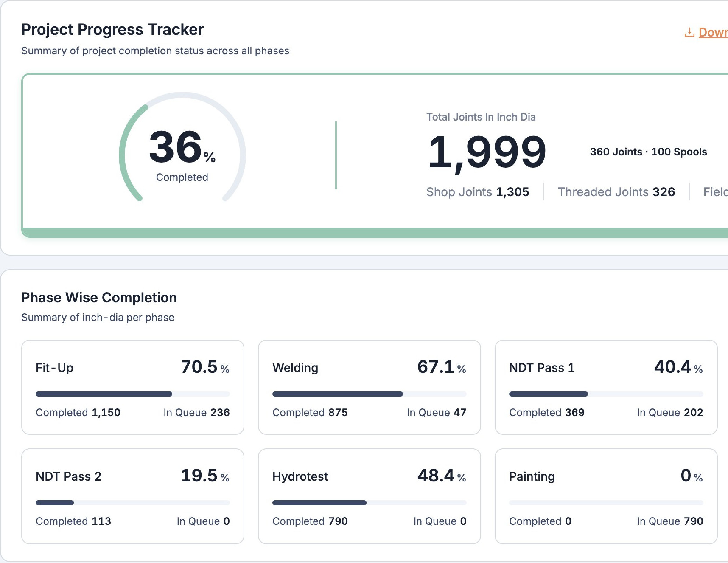This screenshot has height=563, width=728.
Task: Click Hydrotest Completed 790 value
Action: pyautogui.click(x=310, y=521)
